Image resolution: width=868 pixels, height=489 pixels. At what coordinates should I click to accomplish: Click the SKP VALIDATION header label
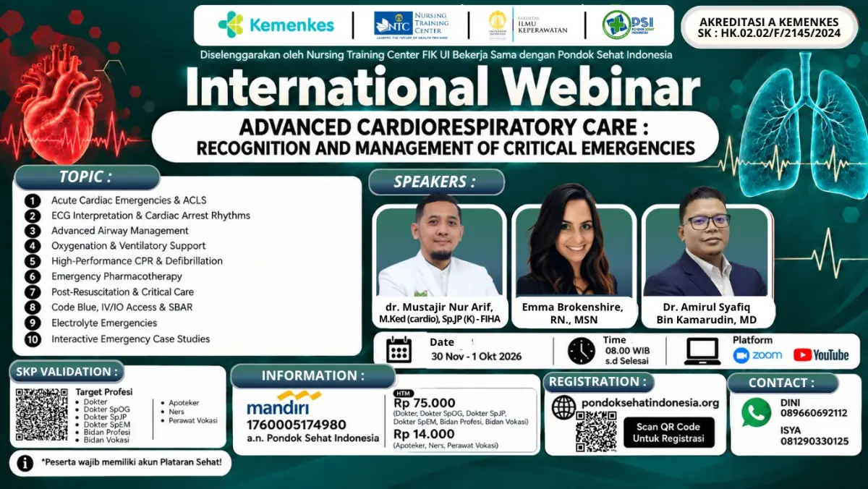click(66, 371)
